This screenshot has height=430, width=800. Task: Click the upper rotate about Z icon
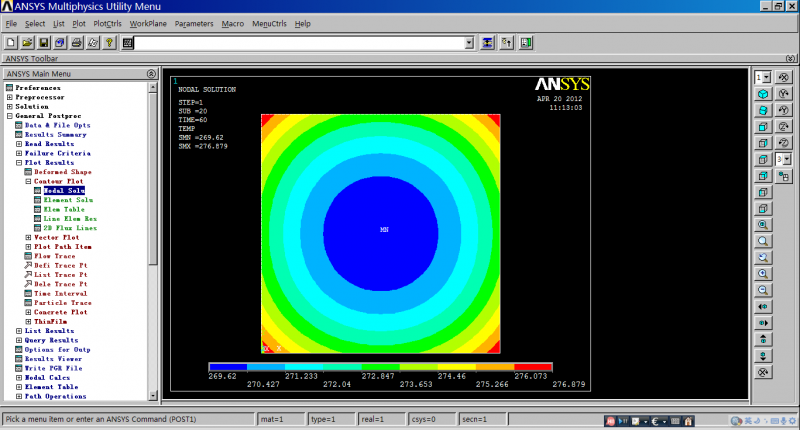784,127
